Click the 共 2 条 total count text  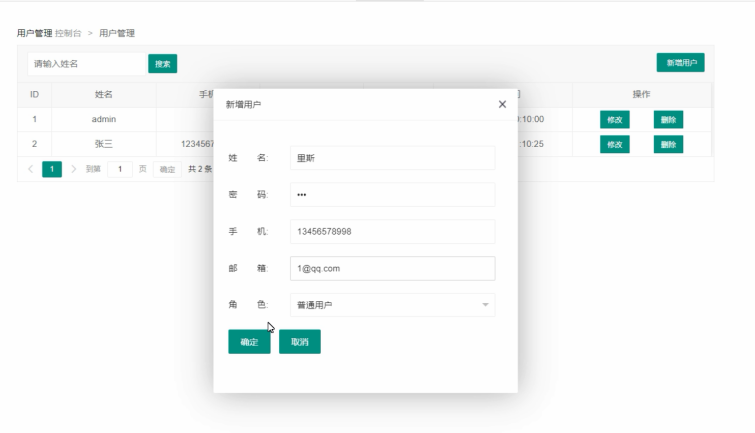(200, 169)
